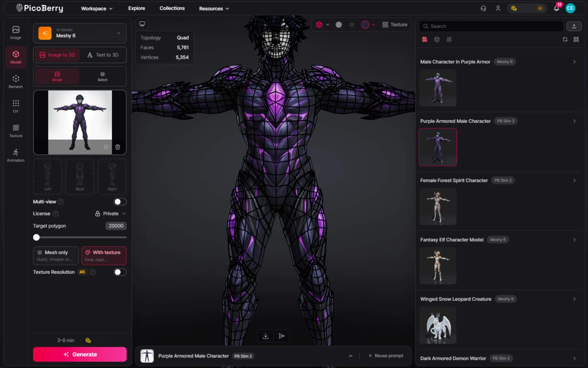The width and height of the screenshot is (588, 368).
Task: Add a Left view image
Action: coord(47,176)
